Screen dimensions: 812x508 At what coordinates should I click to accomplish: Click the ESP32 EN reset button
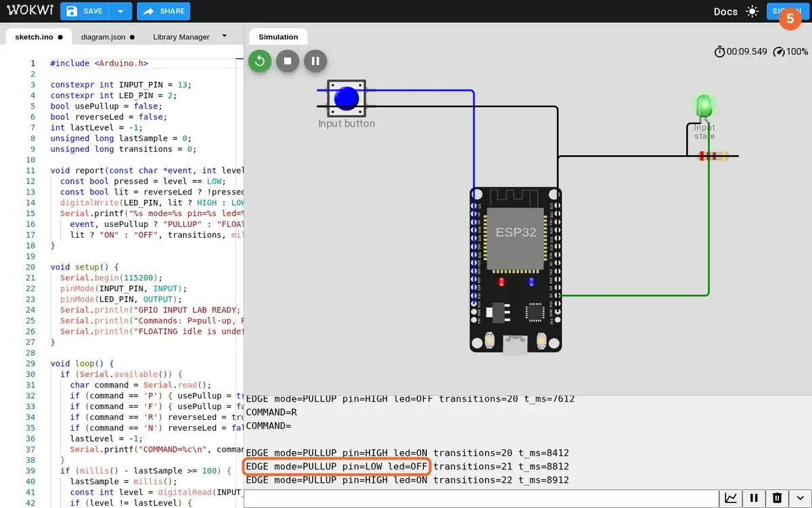click(x=490, y=340)
